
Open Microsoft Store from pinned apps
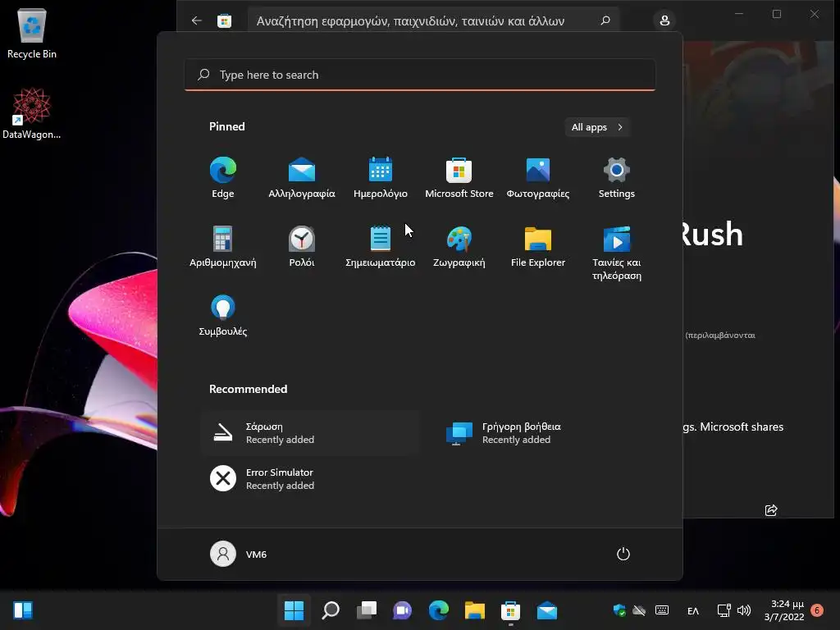pyautogui.click(x=459, y=178)
